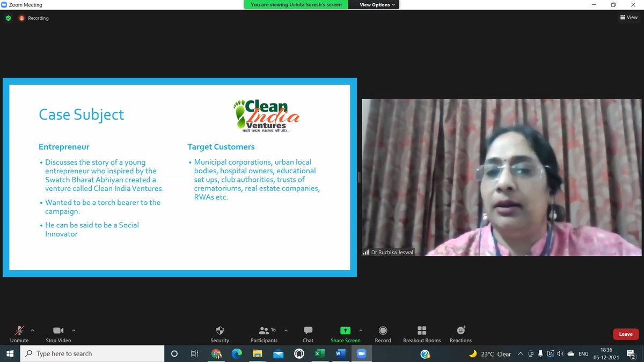Open the Chat panel
The image size is (644, 362).
(308, 334)
